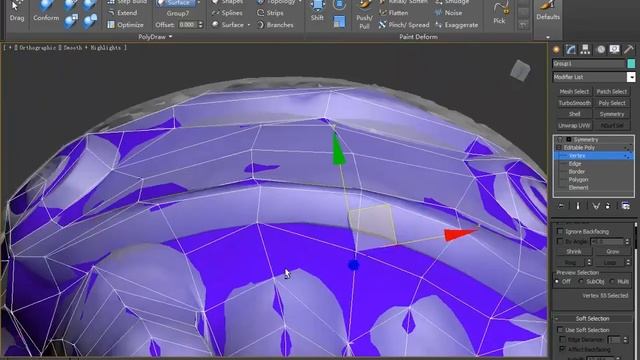Select the Pinch/Spread brush

pyautogui.click(x=404, y=25)
